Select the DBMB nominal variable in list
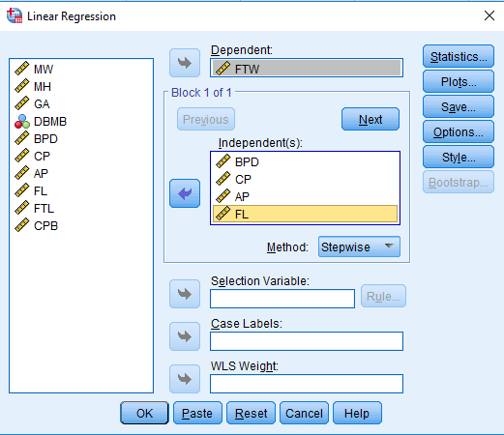504x435 pixels. point(41,122)
